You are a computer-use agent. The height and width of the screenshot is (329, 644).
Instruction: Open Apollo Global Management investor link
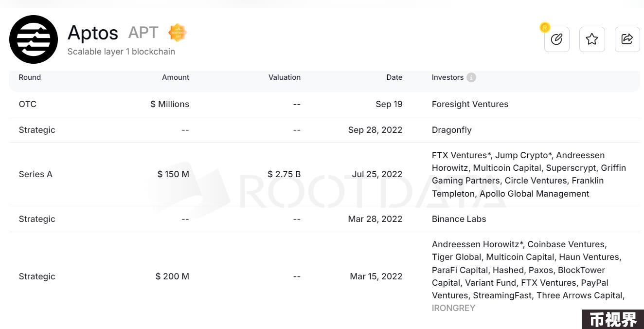(534, 194)
